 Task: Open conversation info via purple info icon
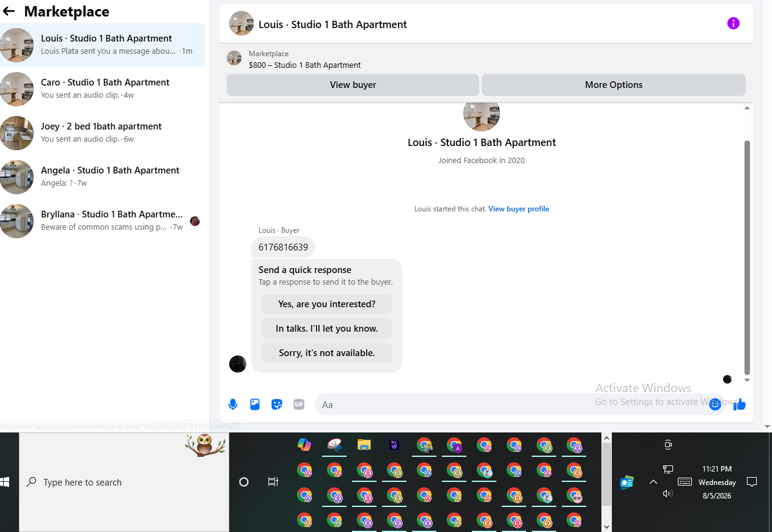coord(733,23)
